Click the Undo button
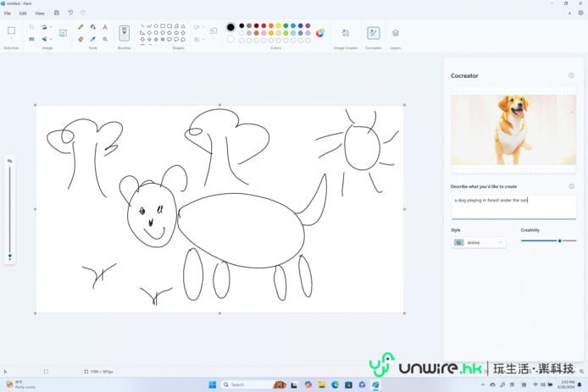 click(70, 13)
